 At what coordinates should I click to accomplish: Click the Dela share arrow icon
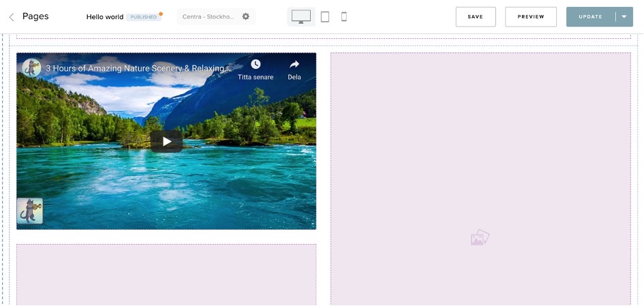click(294, 64)
